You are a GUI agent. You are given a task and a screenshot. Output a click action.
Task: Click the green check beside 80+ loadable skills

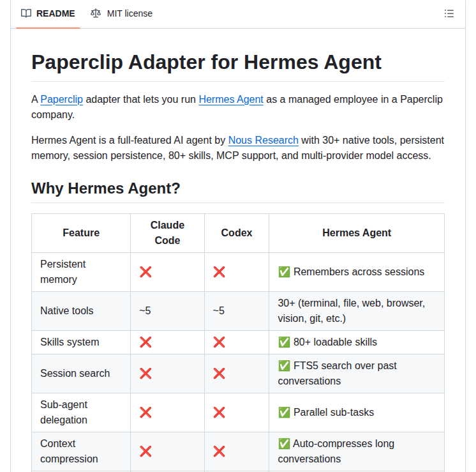[284, 342]
